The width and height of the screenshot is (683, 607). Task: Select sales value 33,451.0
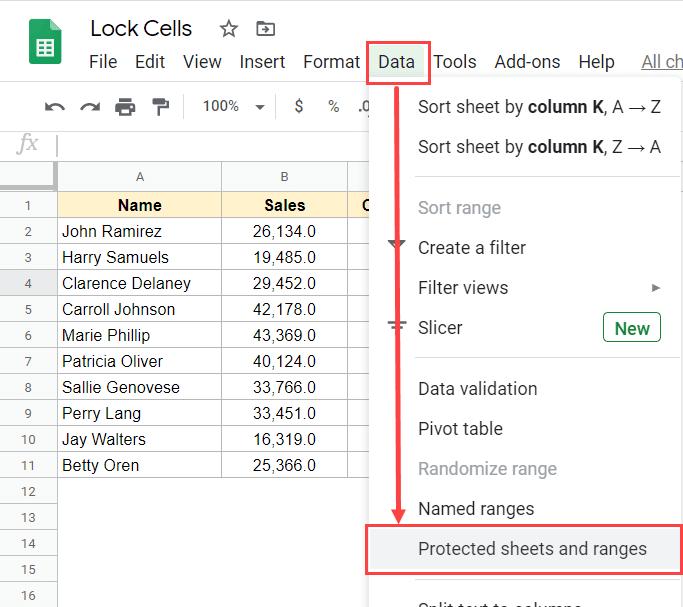pos(284,413)
